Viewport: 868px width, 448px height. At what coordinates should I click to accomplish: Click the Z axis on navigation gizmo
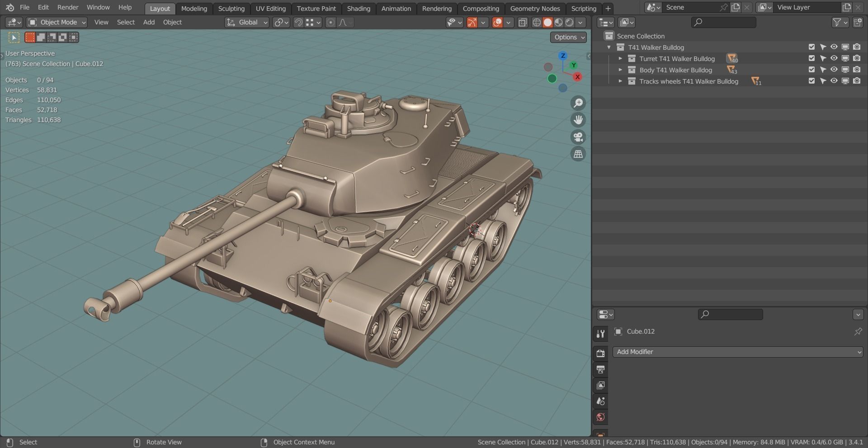[x=563, y=56]
